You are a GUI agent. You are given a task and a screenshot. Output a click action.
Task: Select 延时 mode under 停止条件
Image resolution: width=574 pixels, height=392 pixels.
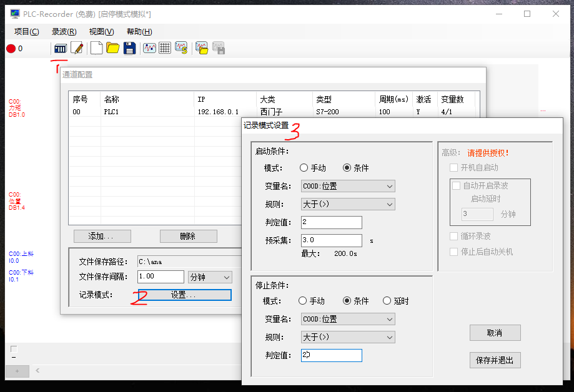tap(387, 300)
